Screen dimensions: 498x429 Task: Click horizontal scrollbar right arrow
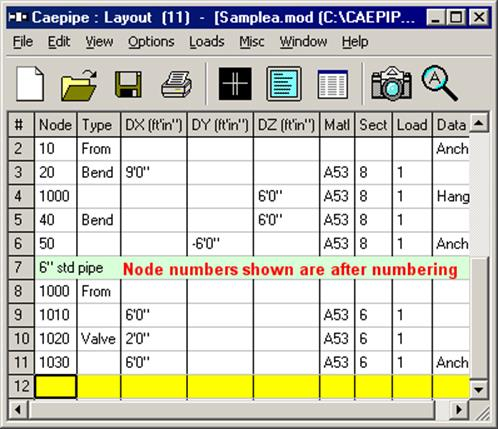[x=459, y=409]
